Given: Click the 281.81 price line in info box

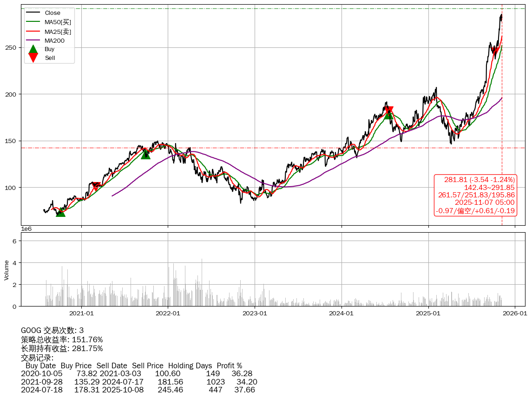Looking at the screenshot, I should point(479,180).
